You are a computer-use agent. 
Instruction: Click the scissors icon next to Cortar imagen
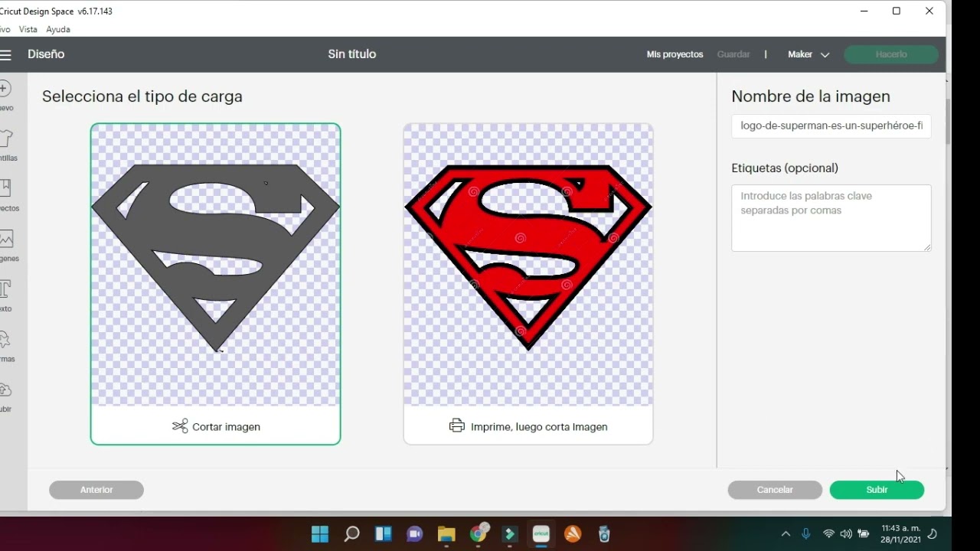[x=180, y=426]
